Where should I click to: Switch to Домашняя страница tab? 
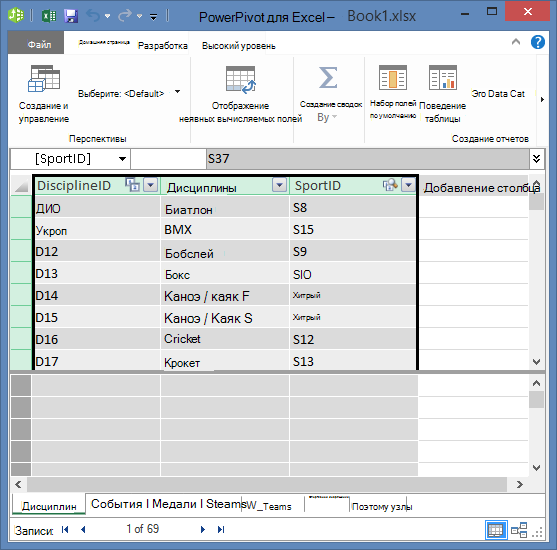pos(104,42)
